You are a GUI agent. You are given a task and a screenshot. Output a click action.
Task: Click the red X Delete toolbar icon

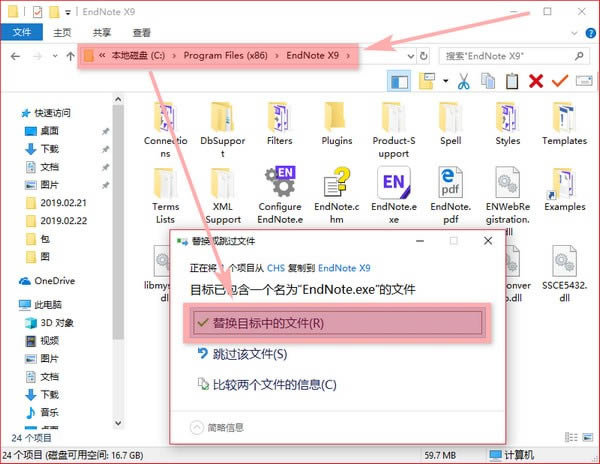[536, 81]
